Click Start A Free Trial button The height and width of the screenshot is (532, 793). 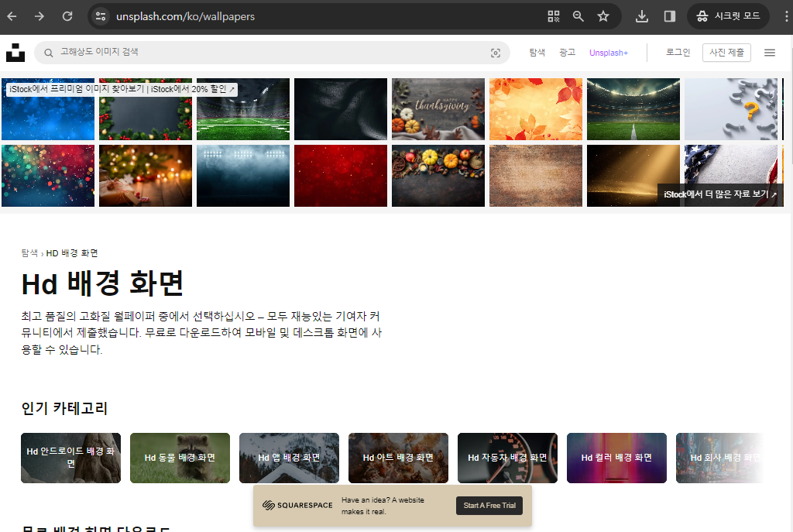click(489, 505)
